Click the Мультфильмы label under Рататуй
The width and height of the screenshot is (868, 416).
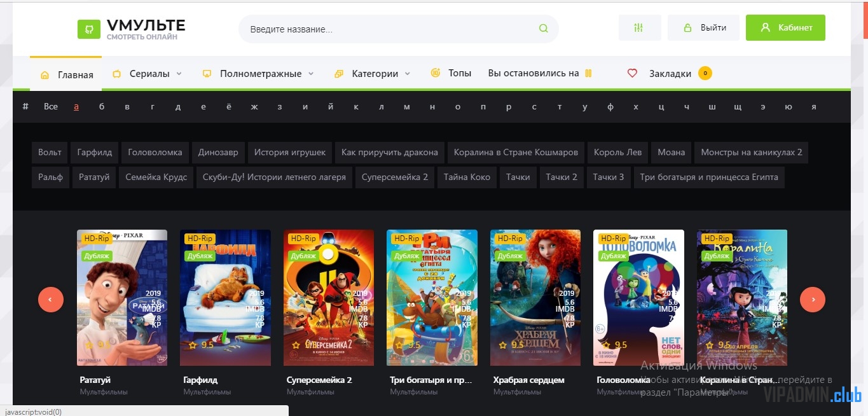[x=104, y=392]
